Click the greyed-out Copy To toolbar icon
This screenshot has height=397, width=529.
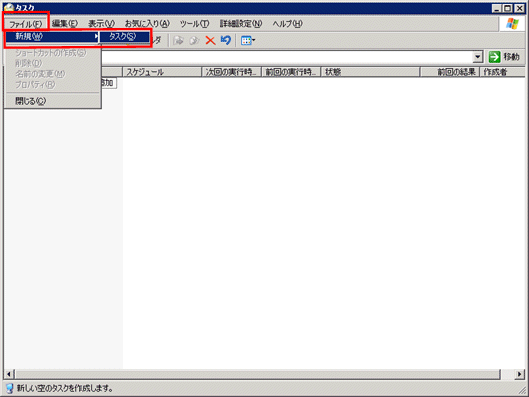point(194,41)
